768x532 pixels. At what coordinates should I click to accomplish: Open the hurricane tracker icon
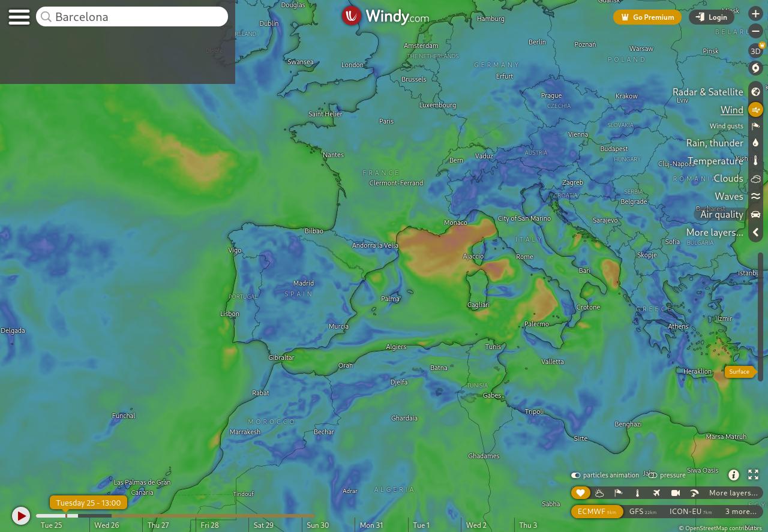point(755,68)
